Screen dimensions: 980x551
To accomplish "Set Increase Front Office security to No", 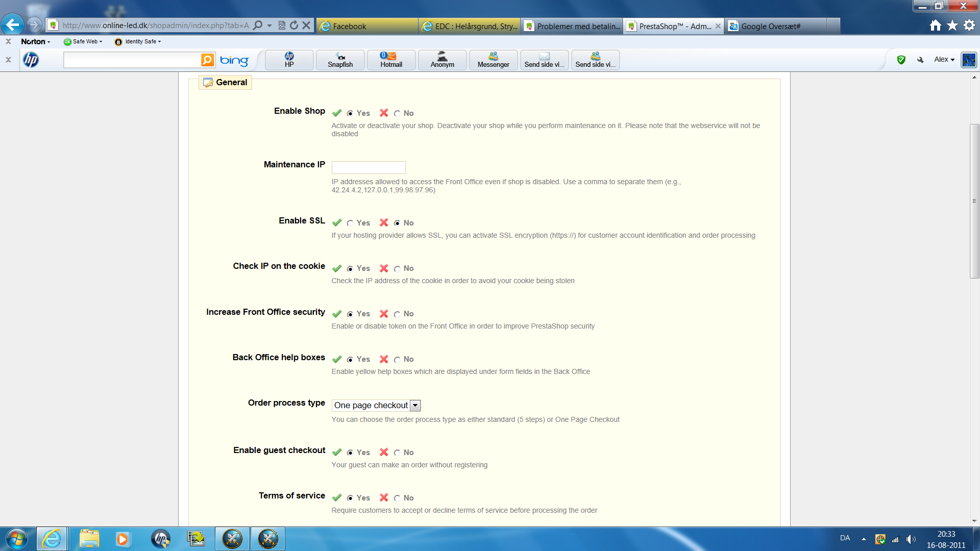I will click(x=397, y=314).
